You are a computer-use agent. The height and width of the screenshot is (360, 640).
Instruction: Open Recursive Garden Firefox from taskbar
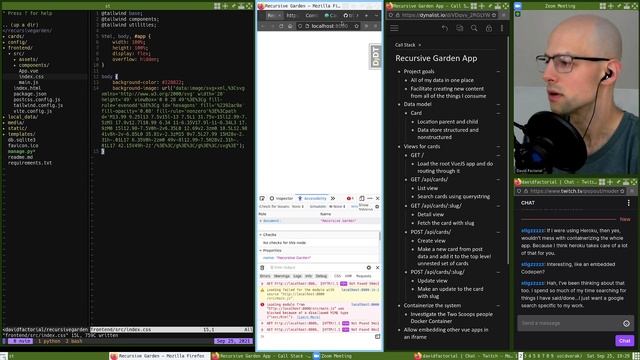click(159, 356)
